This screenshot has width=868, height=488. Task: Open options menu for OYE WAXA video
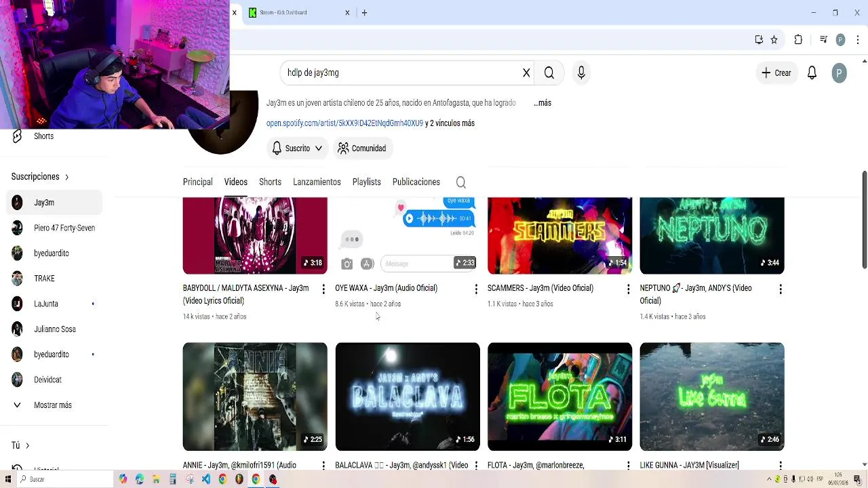[x=476, y=289]
